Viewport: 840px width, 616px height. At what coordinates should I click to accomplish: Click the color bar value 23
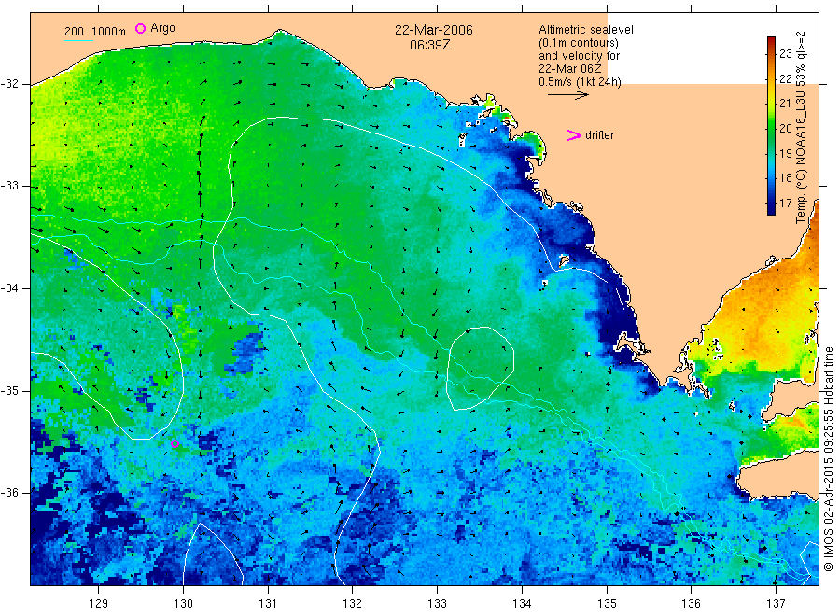click(x=785, y=53)
